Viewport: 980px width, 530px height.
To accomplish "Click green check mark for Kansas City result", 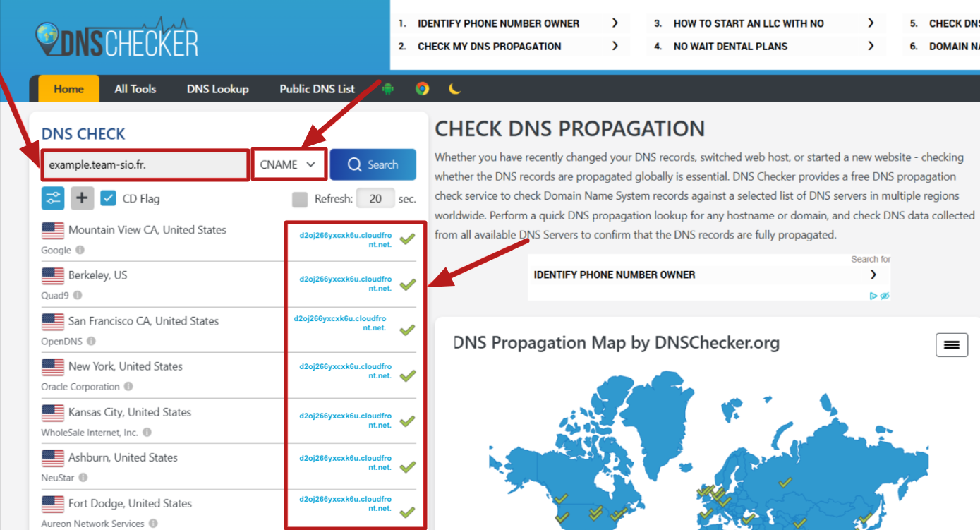I will tap(407, 421).
